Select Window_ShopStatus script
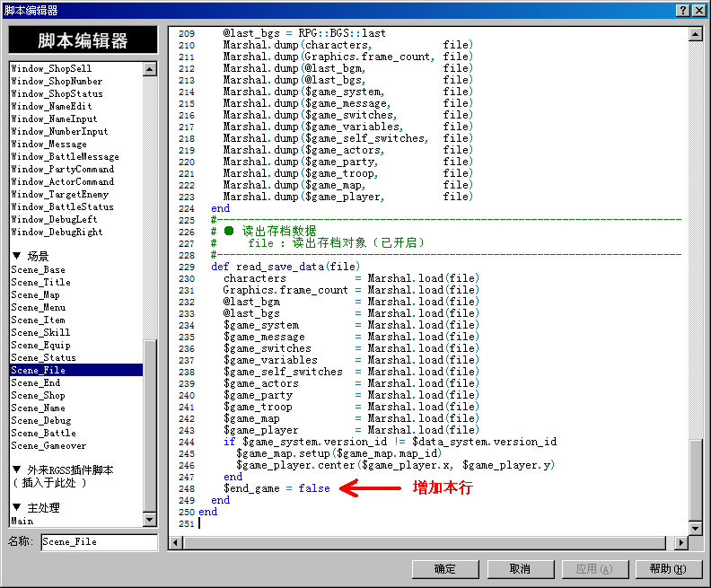 coord(57,94)
